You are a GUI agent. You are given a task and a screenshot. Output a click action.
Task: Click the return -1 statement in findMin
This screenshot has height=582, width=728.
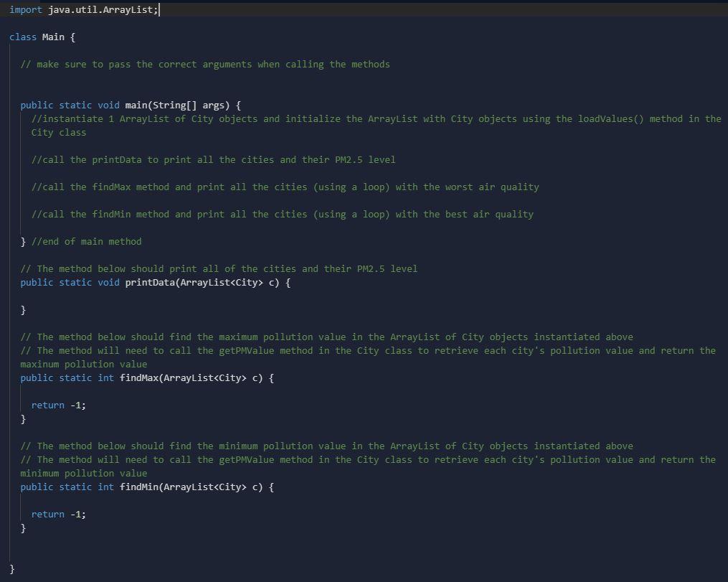pyautogui.click(x=57, y=514)
